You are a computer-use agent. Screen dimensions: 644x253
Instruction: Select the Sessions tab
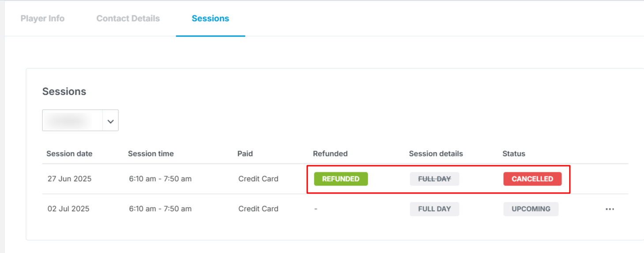coord(211,19)
